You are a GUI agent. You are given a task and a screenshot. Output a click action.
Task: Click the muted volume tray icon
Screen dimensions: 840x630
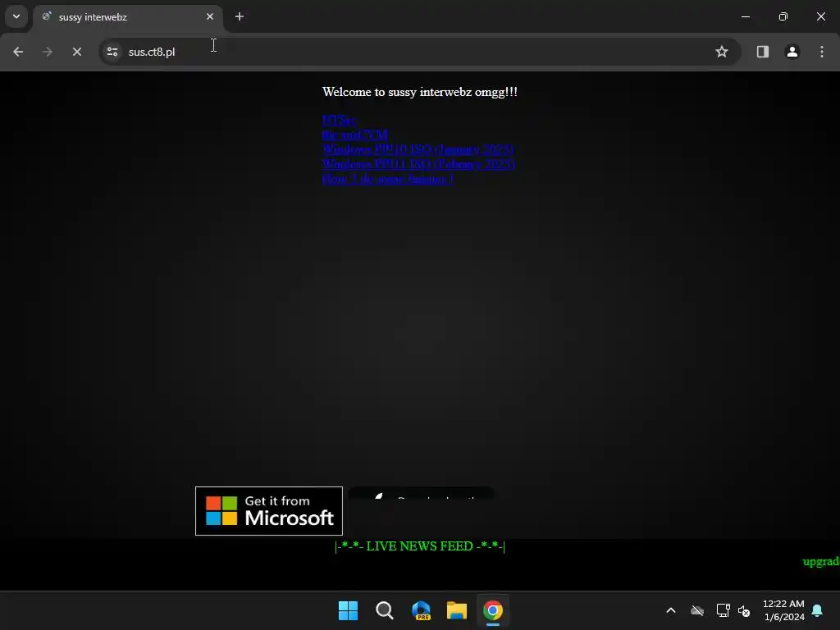pyautogui.click(x=744, y=610)
